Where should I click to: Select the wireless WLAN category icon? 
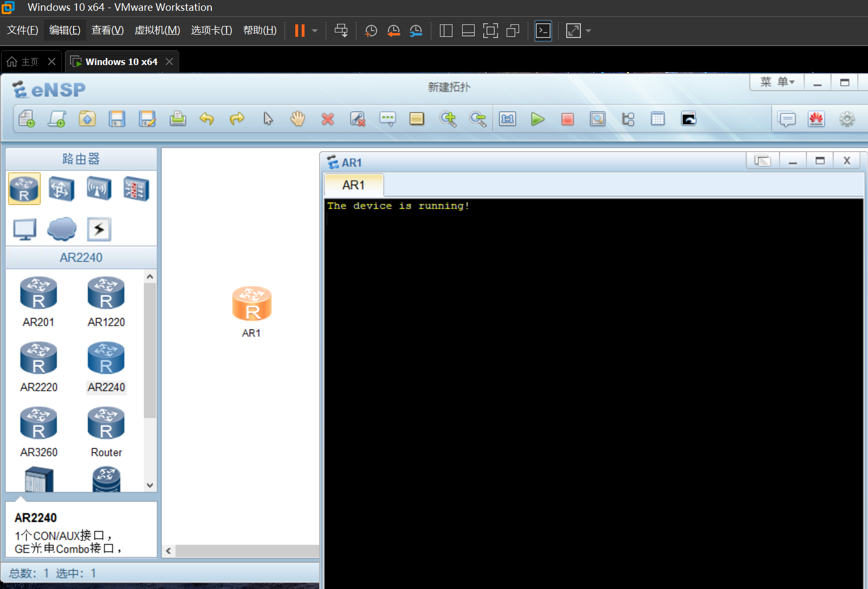pos(99,189)
